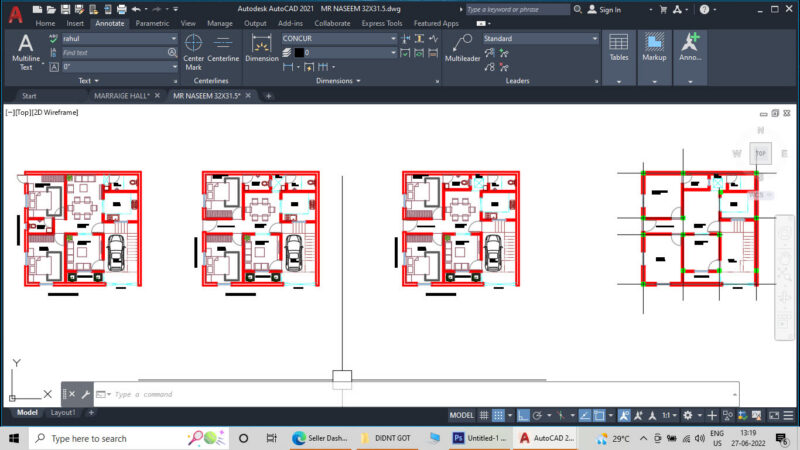Select the Multiline Text tool

26,52
